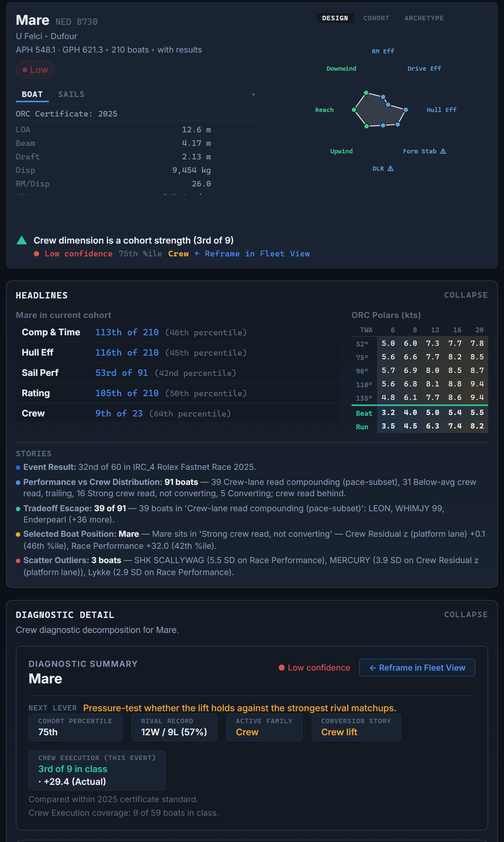
Task: Open Sail Perf rank 53rd of 91
Action: [122, 373]
